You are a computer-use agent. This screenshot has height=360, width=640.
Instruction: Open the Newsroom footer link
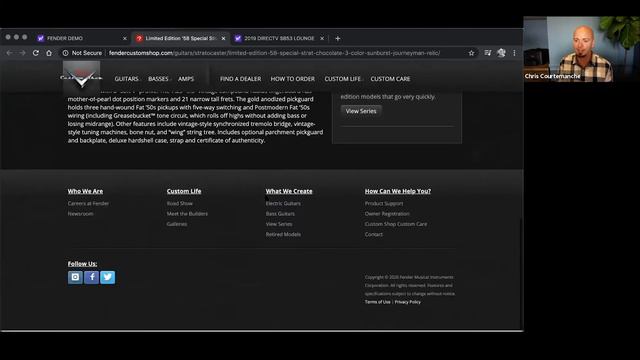click(80, 213)
